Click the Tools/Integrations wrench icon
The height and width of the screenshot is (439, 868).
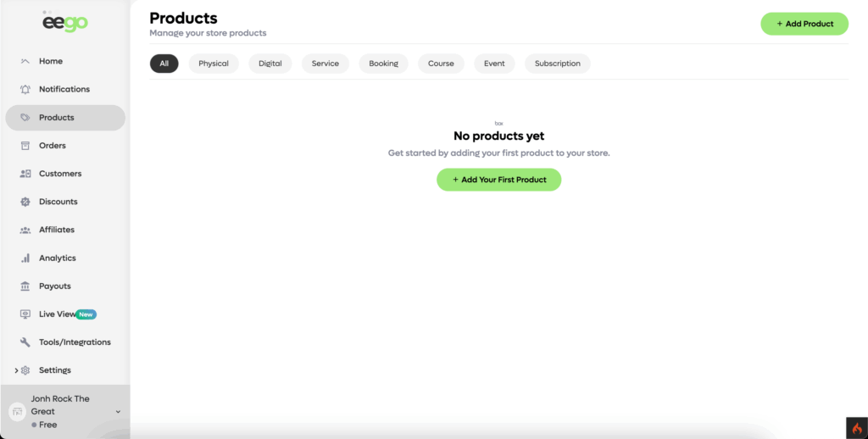(25, 342)
